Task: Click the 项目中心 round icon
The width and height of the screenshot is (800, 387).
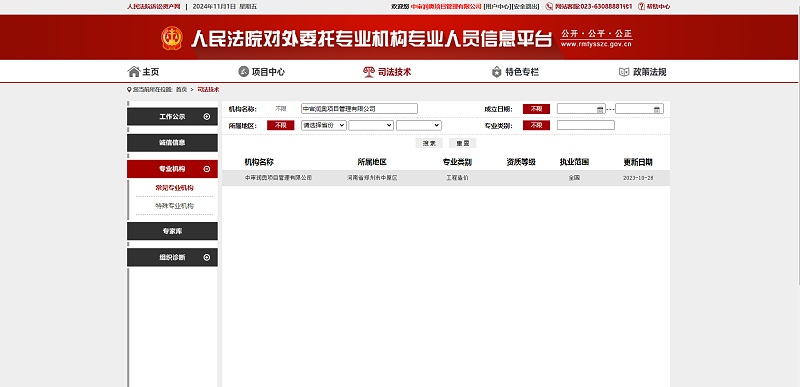Action: click(x=243, y=72)
